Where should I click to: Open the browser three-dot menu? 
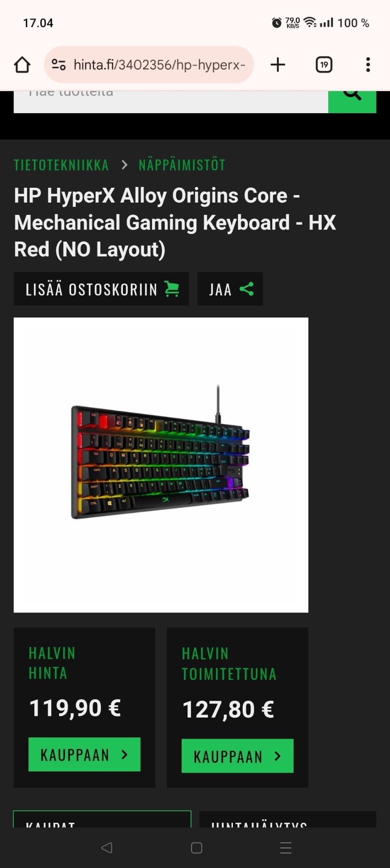[x=368, y=65]
